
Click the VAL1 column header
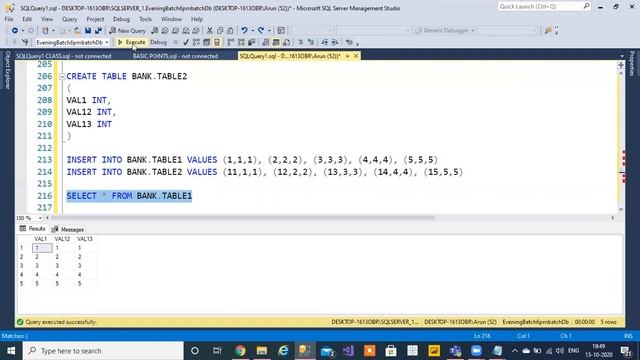[40, 239]
